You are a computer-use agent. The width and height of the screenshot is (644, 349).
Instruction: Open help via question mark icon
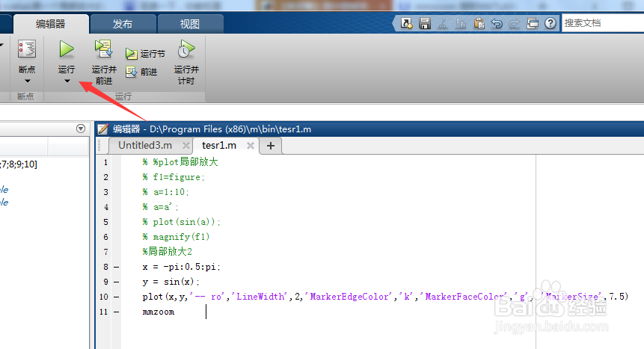click(x=551, y=23)
